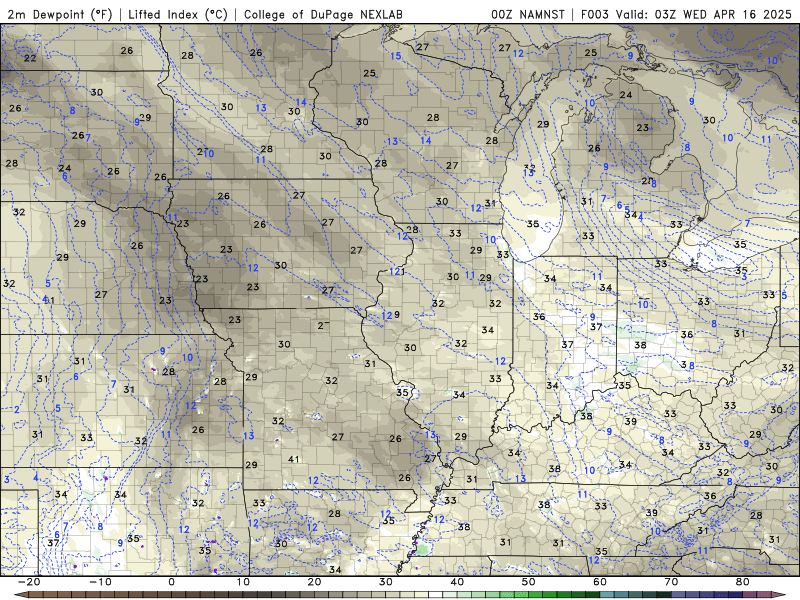Click the 70 label on the colorbar
The width and height of the screenshot is (800, 600).
click(671, 582)
